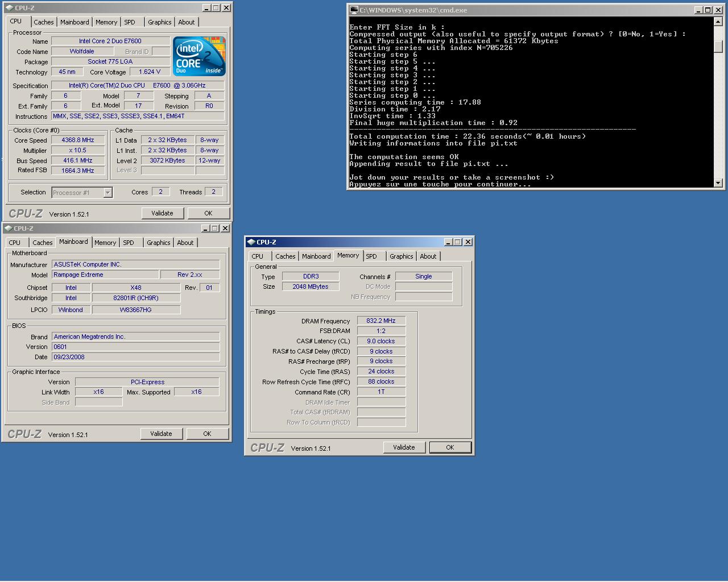Click the cmd.exe title bar icon

click(x=354, y=10)
